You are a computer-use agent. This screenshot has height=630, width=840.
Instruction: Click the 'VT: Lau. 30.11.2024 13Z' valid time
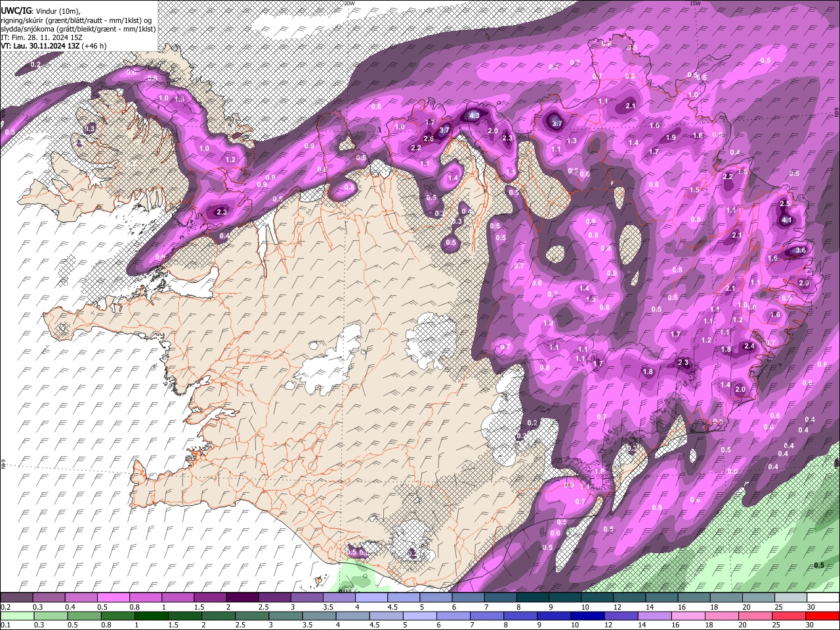(40, 46)
